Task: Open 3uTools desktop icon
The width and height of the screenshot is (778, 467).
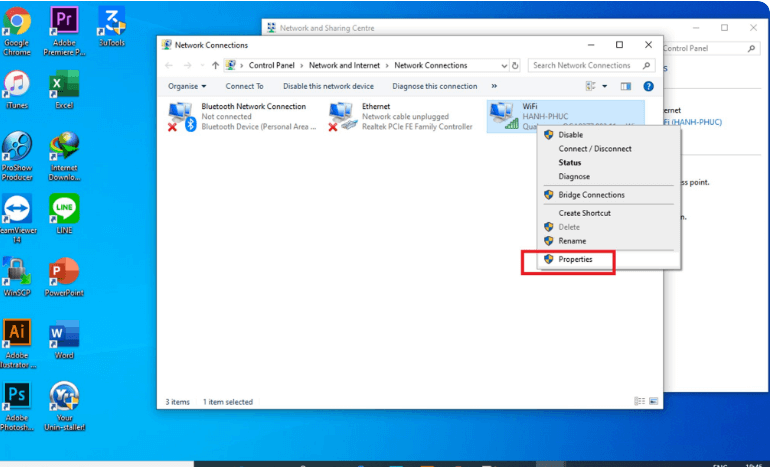Action: [112, 27]
